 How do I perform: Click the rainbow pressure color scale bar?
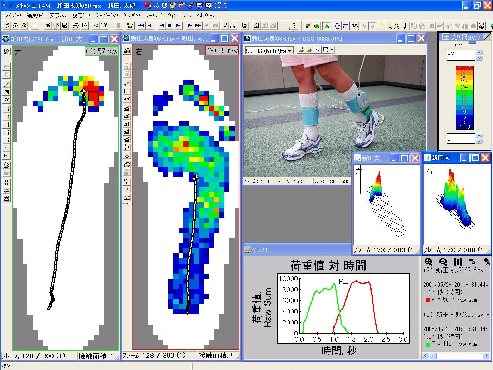[465, 97]
